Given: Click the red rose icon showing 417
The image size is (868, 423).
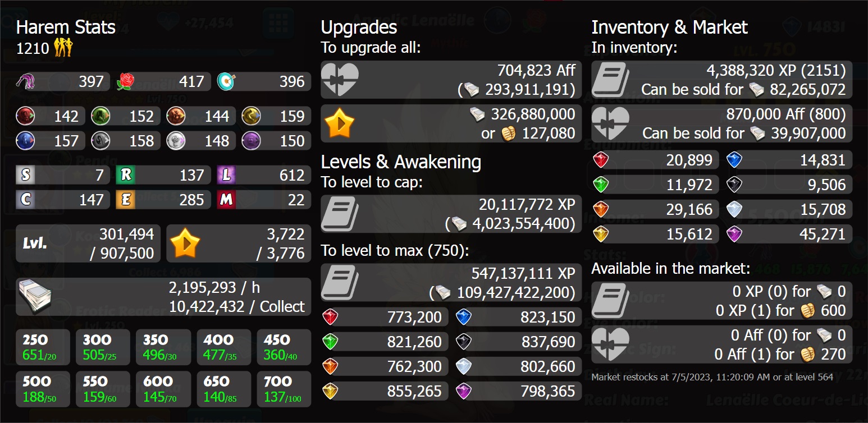Looking at the screenshot, I should click(126, 81).
